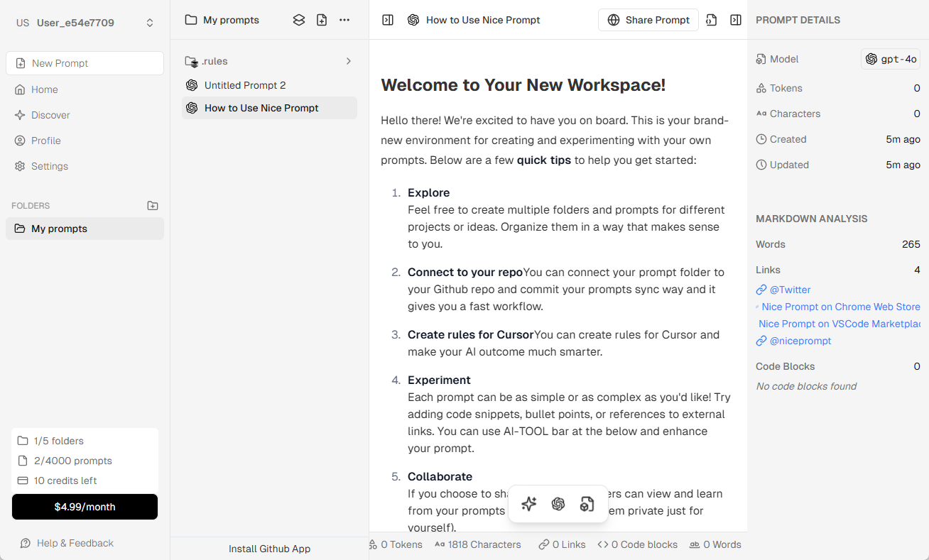Click the 1/5 folders usage entry
Viewport: 929px width, 560px height.
pyautogui.click(x=50, y=441)
